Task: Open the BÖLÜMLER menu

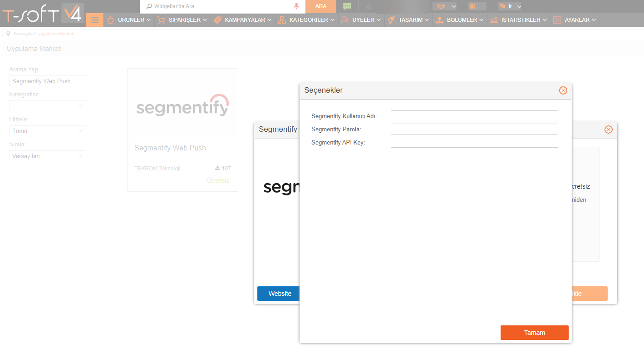Action: tap(460, 20)
